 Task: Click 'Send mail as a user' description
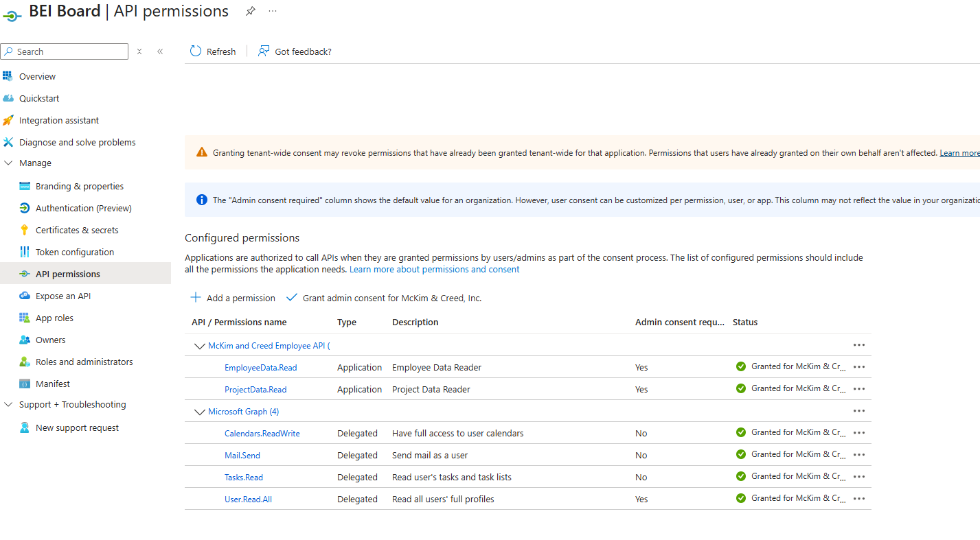point(430,456)
